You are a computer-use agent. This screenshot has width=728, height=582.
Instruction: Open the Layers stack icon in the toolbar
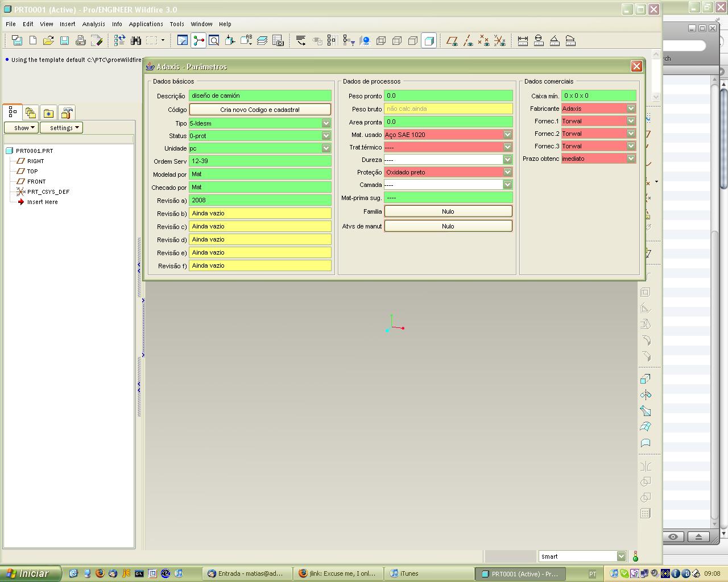coord(262,40)
